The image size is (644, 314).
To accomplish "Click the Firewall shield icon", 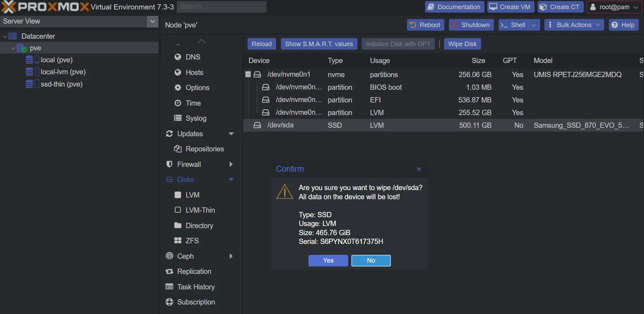I will point(169,164).
